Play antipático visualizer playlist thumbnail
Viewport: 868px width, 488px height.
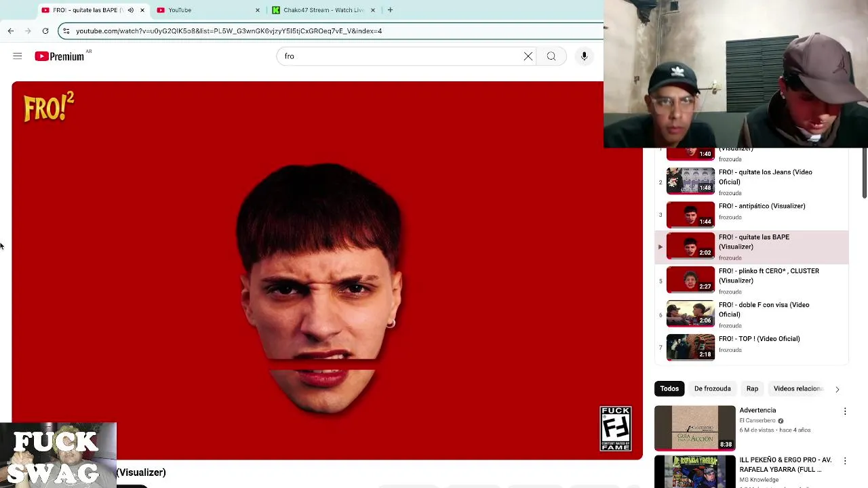pos(690,215)
